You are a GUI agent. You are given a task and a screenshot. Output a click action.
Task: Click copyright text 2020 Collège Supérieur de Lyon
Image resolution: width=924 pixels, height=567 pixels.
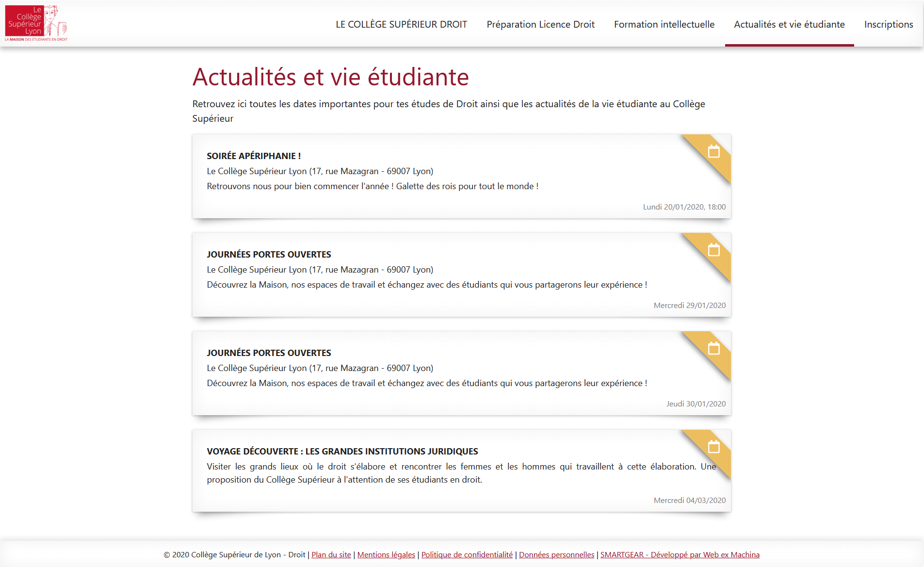point(234,554)
